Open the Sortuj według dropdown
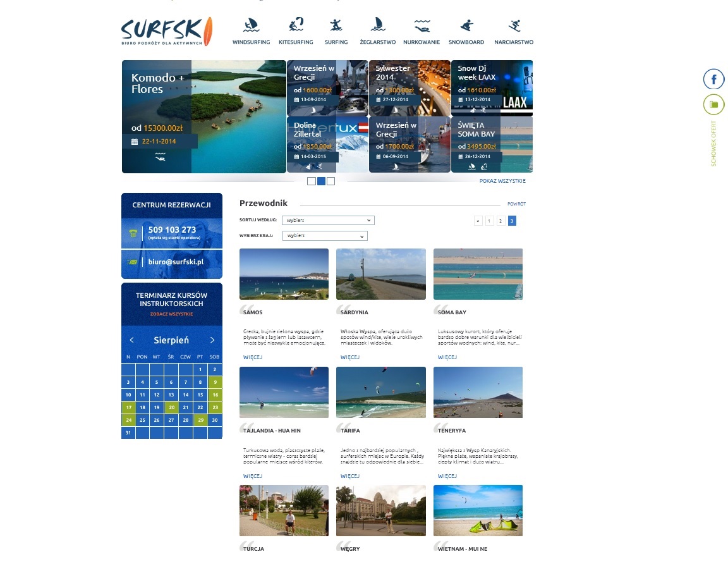Screen dimensions: 728x583 [328, 220]
